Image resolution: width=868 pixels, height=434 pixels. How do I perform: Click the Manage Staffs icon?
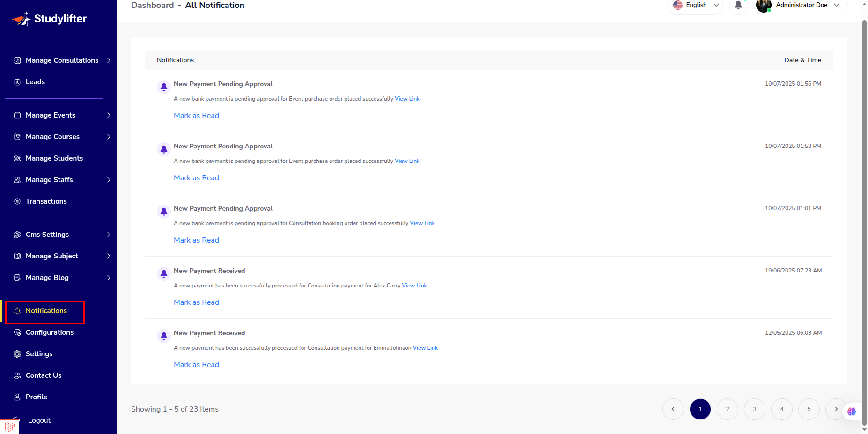tap(17, 180)
